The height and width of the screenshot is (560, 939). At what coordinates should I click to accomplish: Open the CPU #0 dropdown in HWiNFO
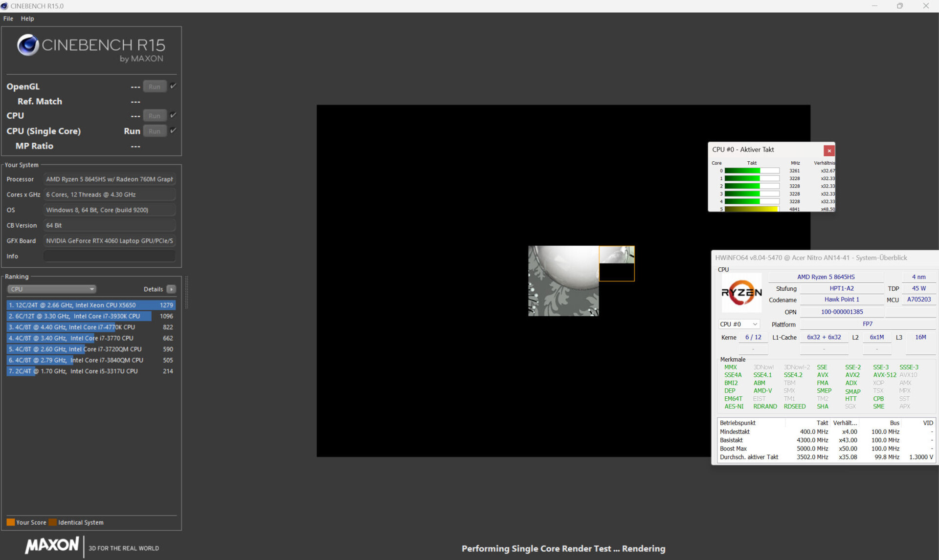point(738,324)
